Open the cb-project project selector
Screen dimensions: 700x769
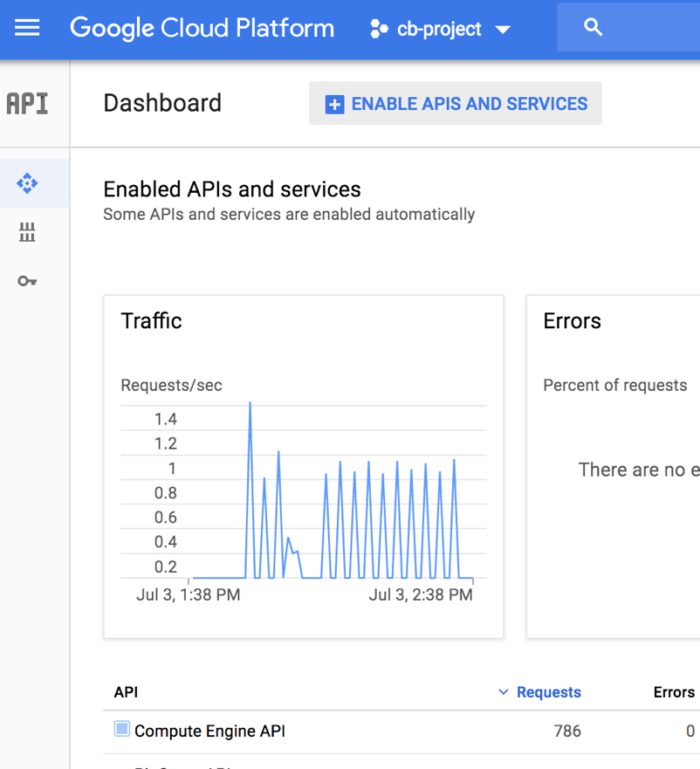[x=440, y=29]
